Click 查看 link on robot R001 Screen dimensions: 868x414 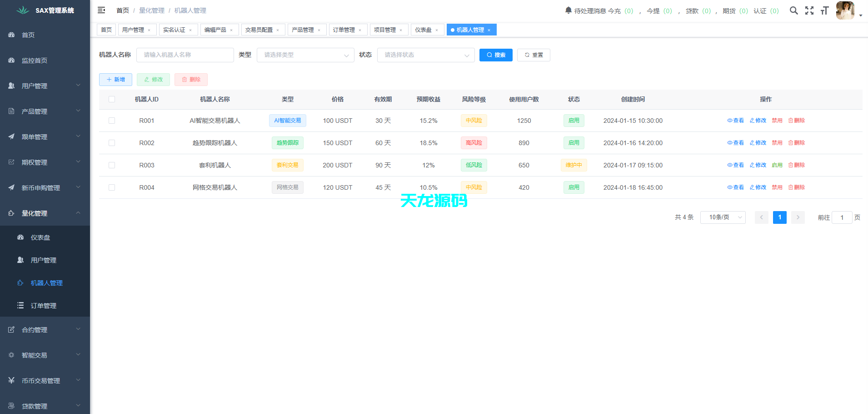pyautogui.click(x=735, y=120)
